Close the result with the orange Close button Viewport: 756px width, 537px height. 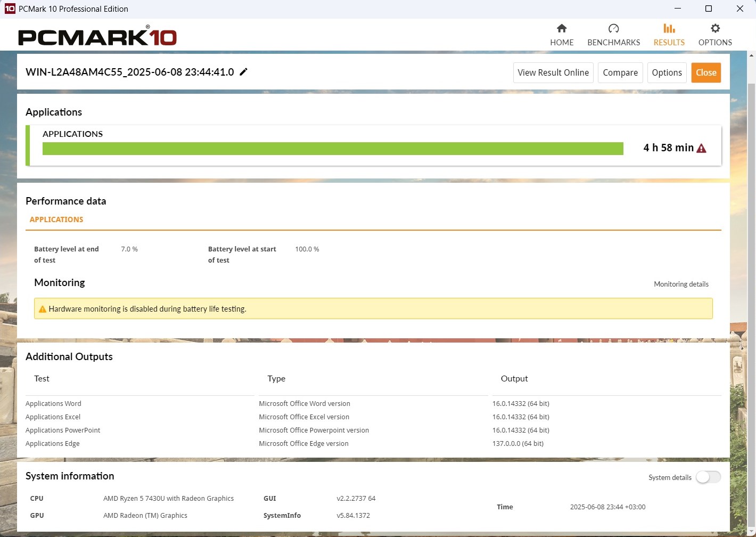(x=706, y=73)
